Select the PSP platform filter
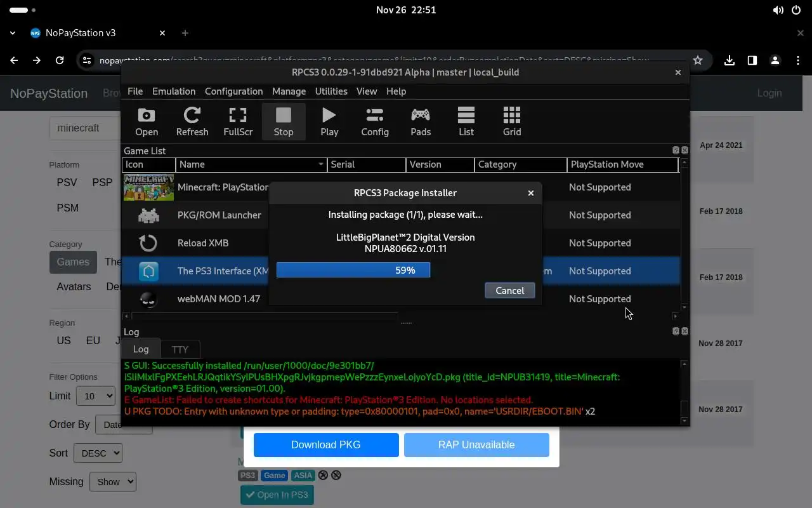Screen dimensions: 812x508 click(102, 182)
